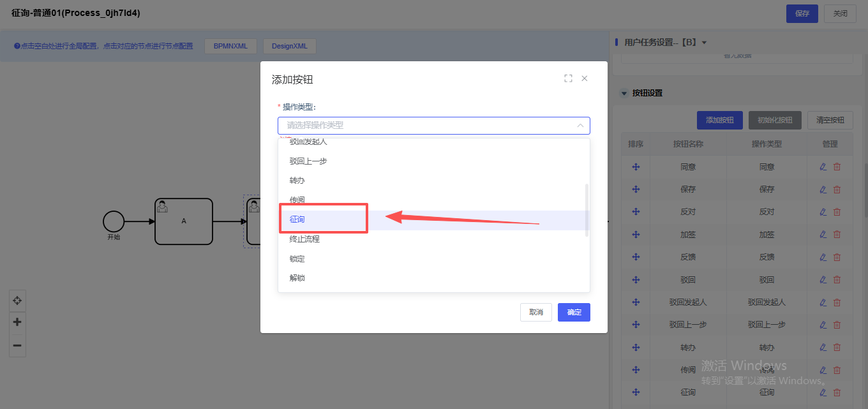Pick the 转办 option in the dropdown list
The width and height of the screenshot is (868, 409).
tap(297, 181)
